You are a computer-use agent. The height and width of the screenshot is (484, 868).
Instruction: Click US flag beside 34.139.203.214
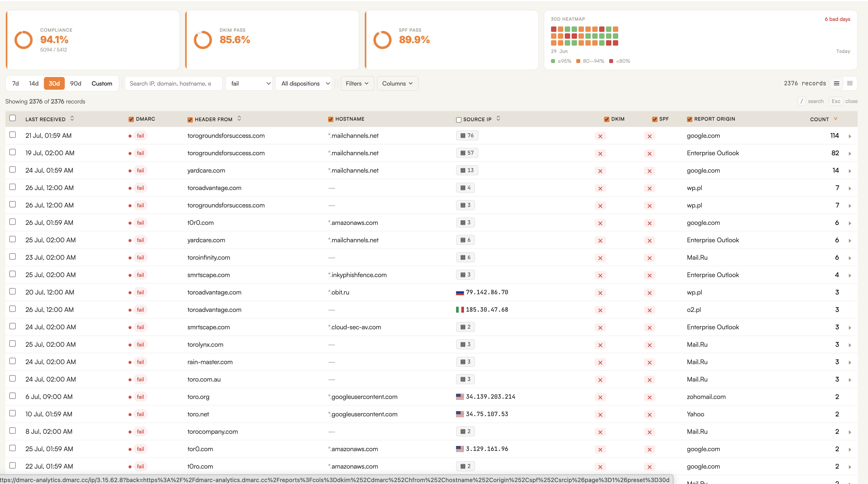460,397
